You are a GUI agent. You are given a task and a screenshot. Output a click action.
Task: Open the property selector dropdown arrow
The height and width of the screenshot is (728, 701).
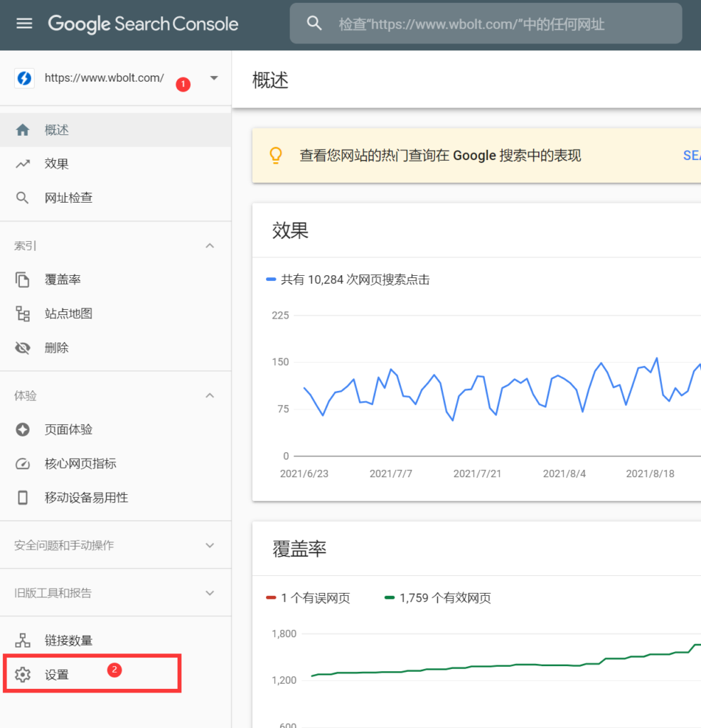[214, 78]
